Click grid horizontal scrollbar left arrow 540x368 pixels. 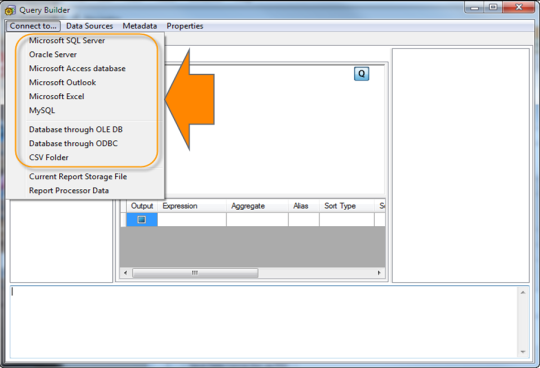pyautogui.click(x=125, y=273)
